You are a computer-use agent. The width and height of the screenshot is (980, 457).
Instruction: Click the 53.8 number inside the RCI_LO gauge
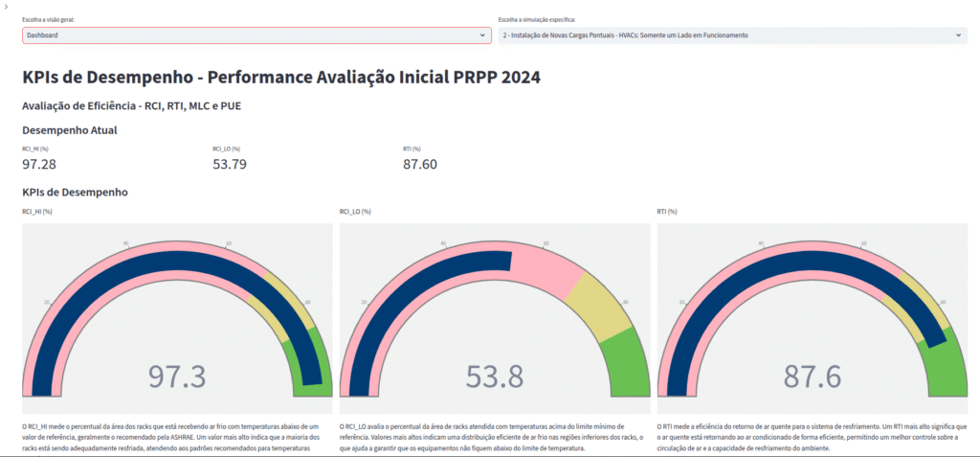coord(495,377)
